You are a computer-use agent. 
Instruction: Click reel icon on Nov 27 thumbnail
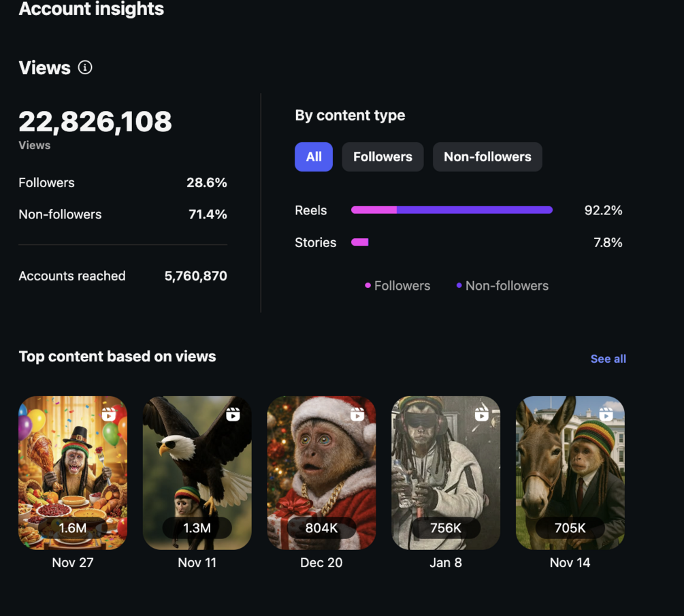[109, 414]
